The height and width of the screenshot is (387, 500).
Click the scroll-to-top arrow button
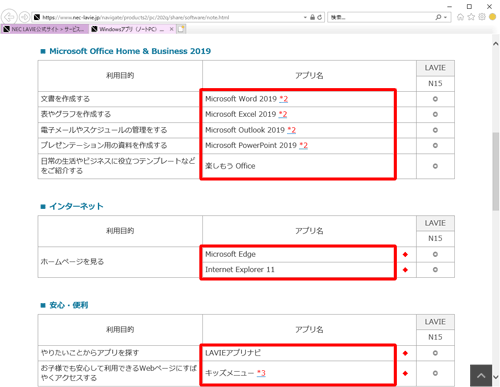pos(481,375)
